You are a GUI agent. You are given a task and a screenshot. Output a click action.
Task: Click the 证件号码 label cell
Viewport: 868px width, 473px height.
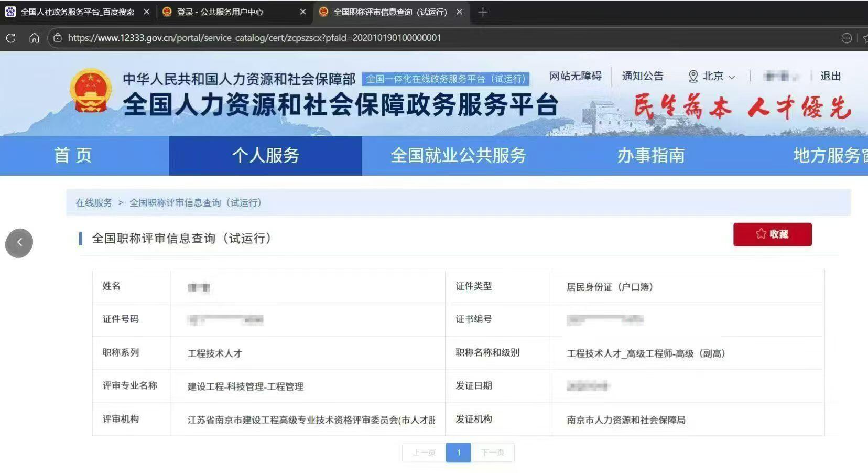click(132, 319)
